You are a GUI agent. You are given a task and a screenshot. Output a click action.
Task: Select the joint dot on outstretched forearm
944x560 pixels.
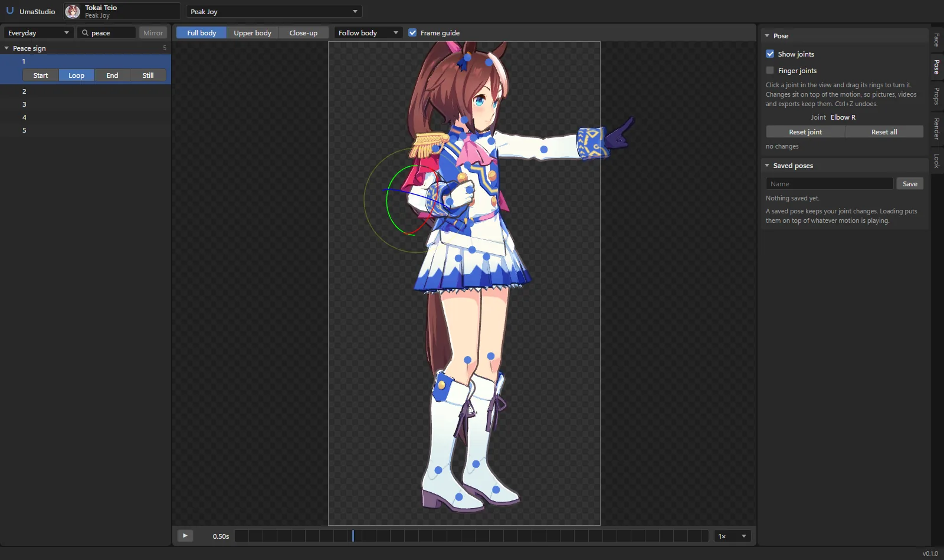click(544, 150)
